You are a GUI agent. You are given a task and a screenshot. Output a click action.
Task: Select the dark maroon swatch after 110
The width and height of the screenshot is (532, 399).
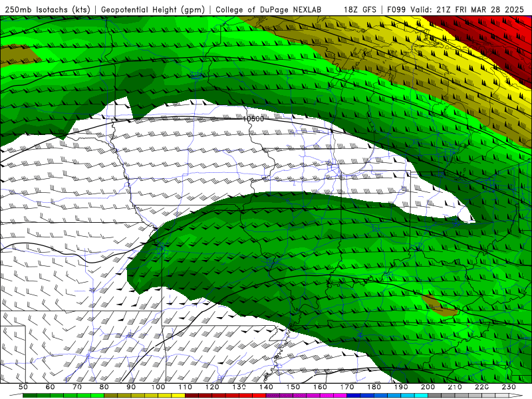(192, 395)
